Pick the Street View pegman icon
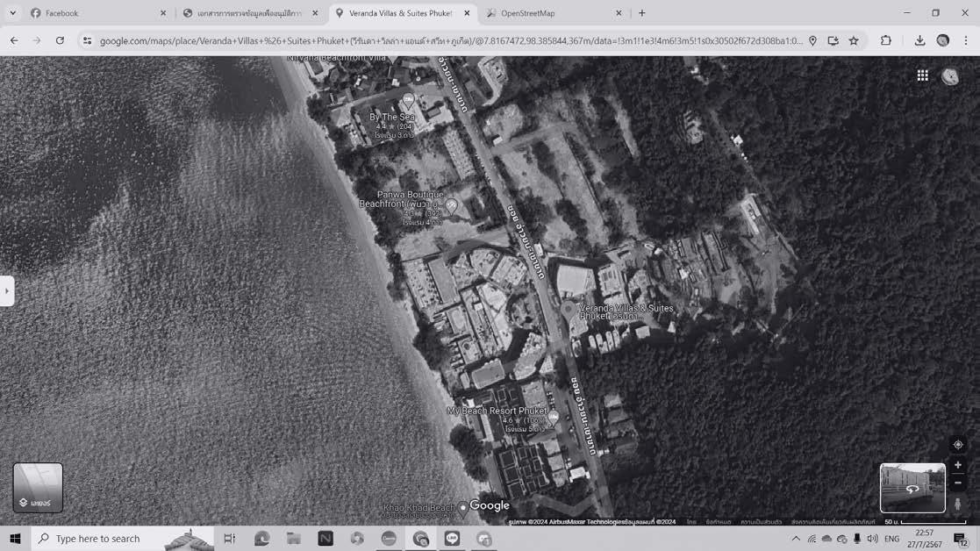Viewport: 980px width, 551px height. [957, 504]
